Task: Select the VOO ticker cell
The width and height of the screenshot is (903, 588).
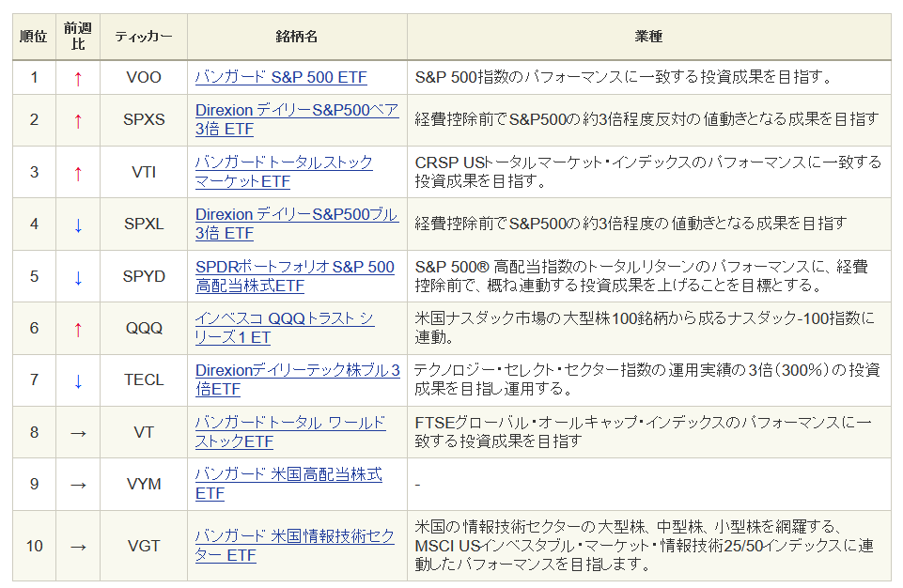Action: [x=144, y=77]
